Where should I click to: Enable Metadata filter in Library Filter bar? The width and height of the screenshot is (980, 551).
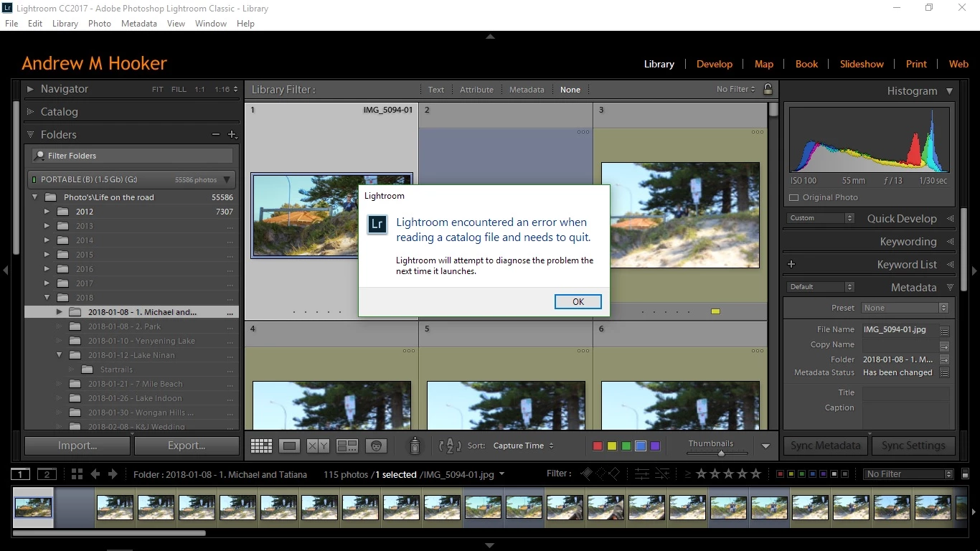point(527,90)
